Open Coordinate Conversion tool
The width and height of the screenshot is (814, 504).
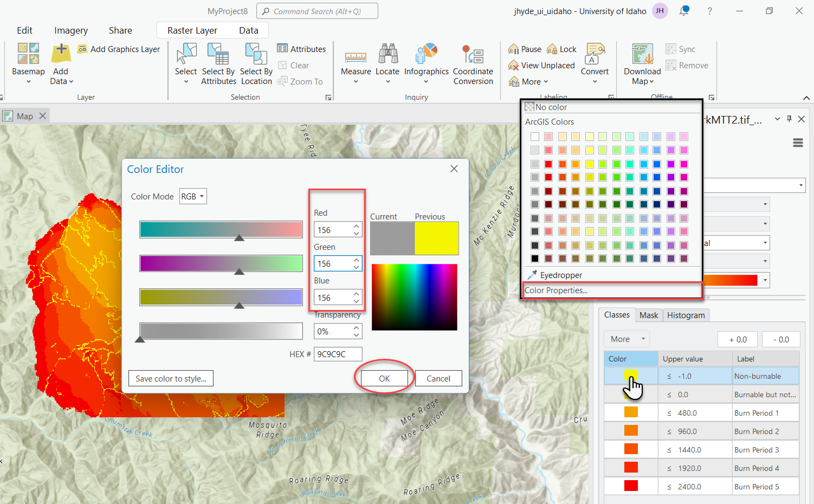click(x=473, y=64)
